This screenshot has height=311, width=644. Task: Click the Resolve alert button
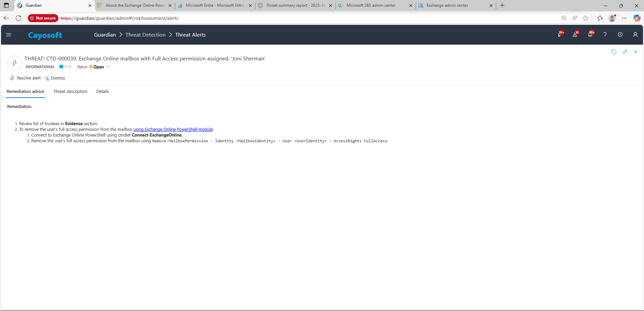(x=26, y=78)
